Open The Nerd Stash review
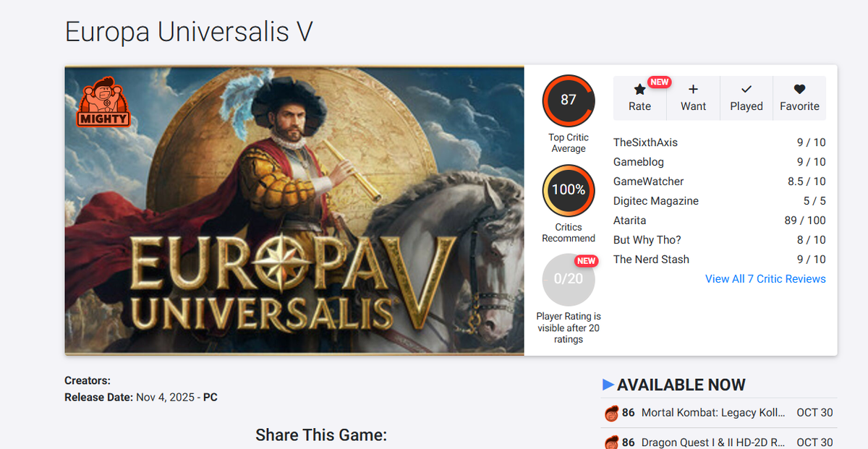 pos(720,260)
